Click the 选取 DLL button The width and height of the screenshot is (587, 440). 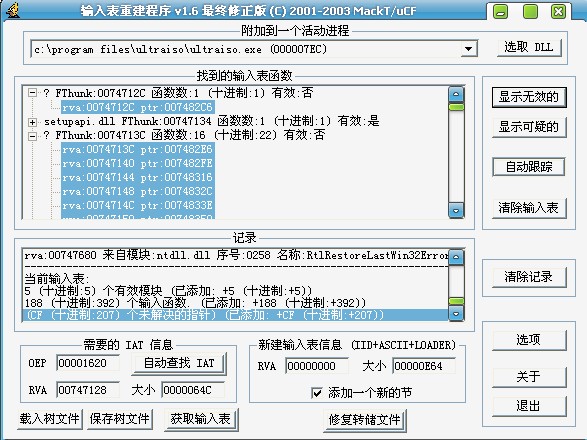click(x=529, y=48)
